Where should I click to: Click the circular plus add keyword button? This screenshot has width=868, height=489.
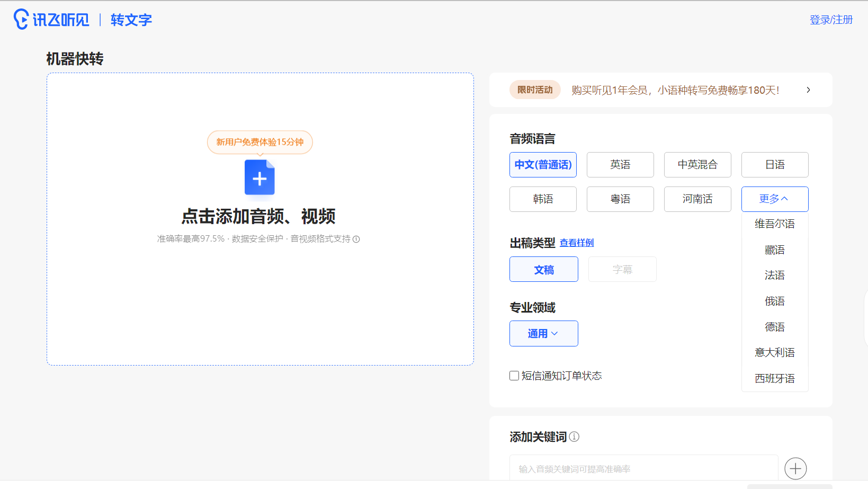795,468
